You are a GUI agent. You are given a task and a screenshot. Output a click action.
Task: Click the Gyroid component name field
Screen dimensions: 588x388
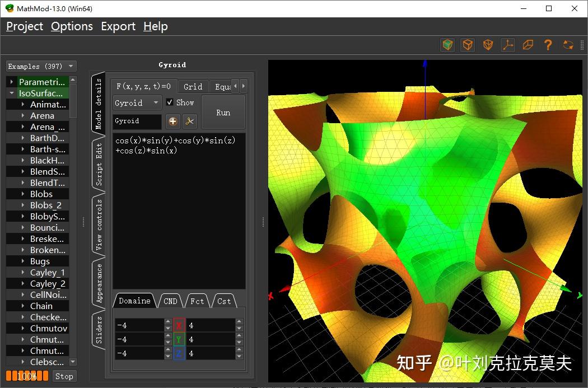tap(137, 121)
